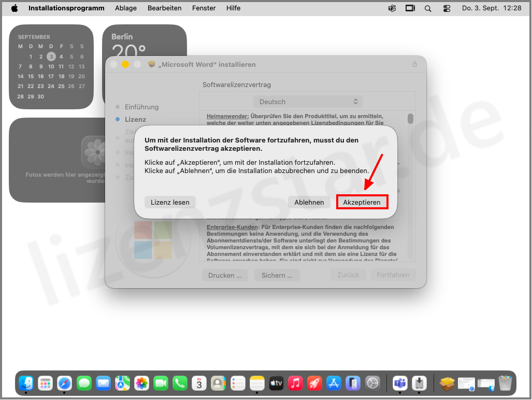Screen dimensions: 532x400
Task: Launch Apple TV from the dock
Action: pos(276,383)
